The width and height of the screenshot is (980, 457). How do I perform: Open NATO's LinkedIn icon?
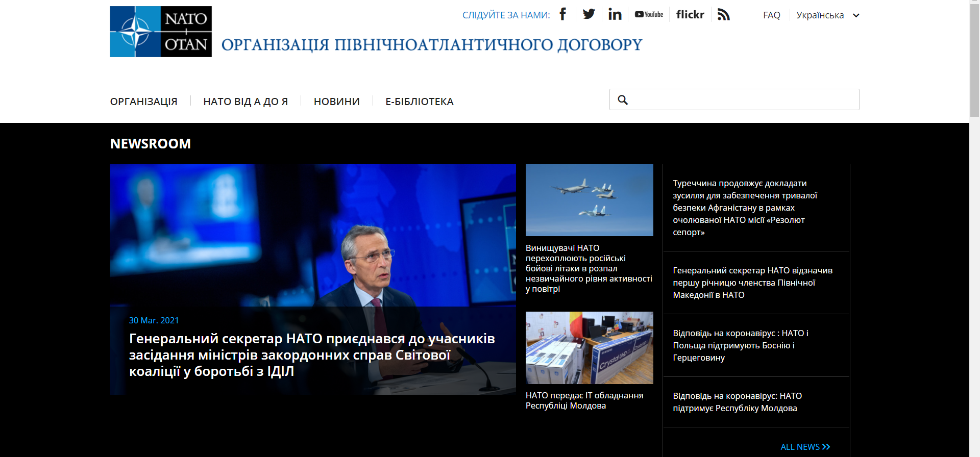coord(615,14)
